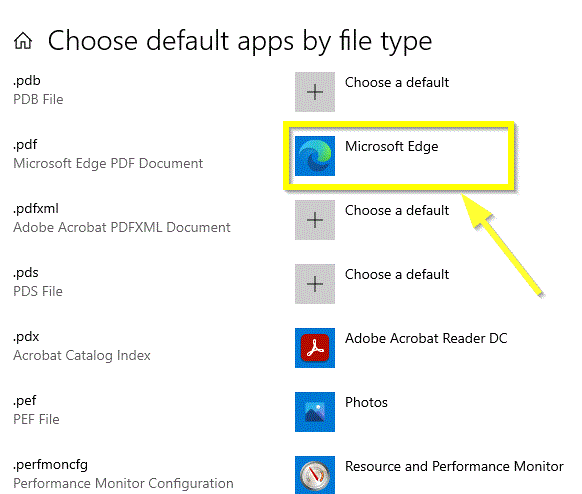The width and height of the screenshot is (582, 494).
Task: Click the Home icon beside page title
Action: (23, 41)
